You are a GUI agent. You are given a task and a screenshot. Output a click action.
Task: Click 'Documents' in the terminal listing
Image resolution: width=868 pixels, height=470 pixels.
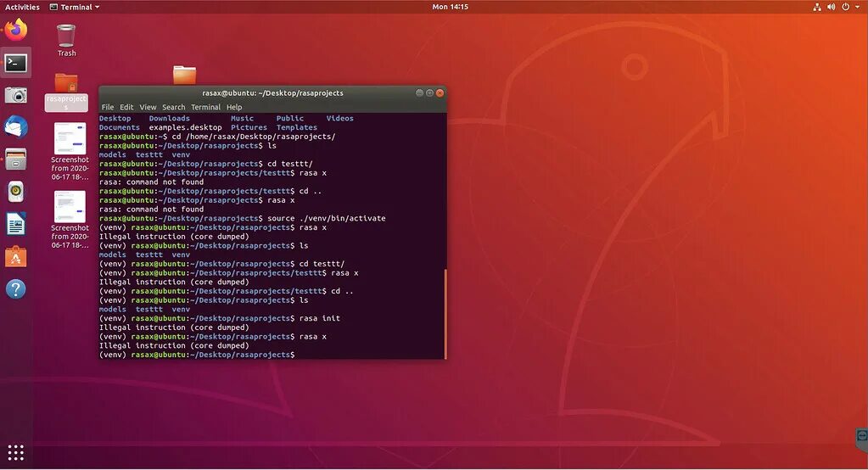tap(120, 127)
